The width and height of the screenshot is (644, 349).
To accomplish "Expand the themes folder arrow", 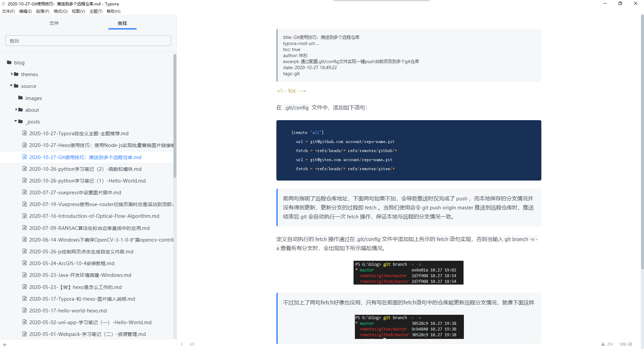I will [x=12, y=74].
